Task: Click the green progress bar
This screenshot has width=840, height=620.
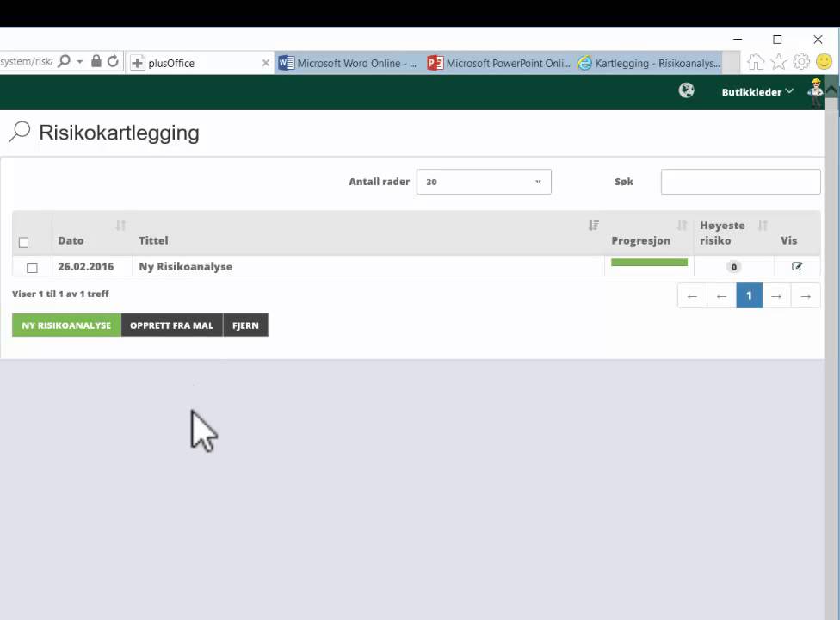Action: [649, 262]
